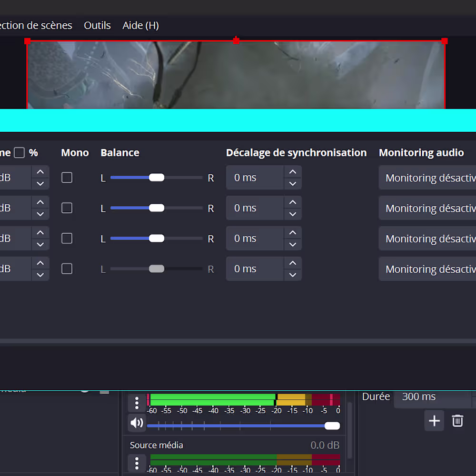Open the Collection de scènes menu
The height and width of the screenshot is (476, 476).
pyautogui.click(x=36, y=26)
